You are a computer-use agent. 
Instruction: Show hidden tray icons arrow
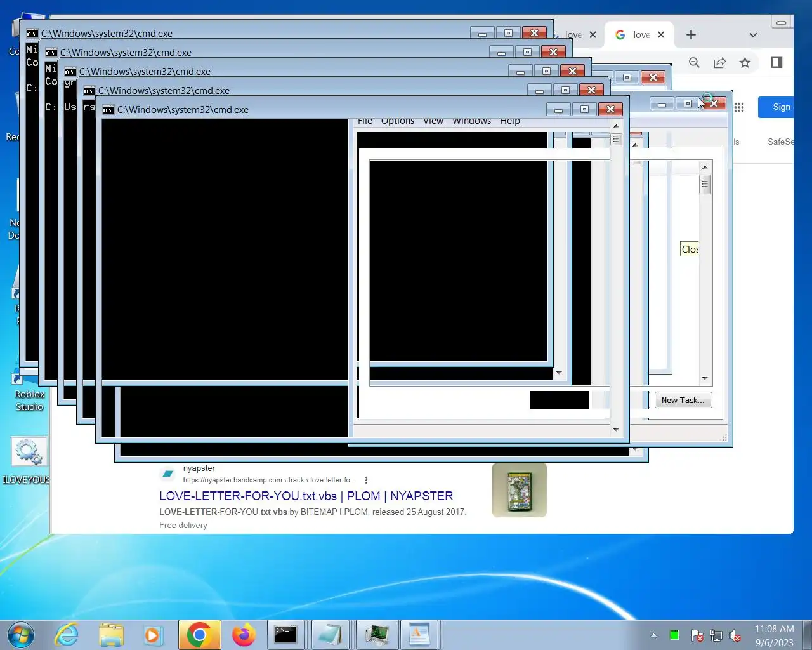tap(653, 635)
